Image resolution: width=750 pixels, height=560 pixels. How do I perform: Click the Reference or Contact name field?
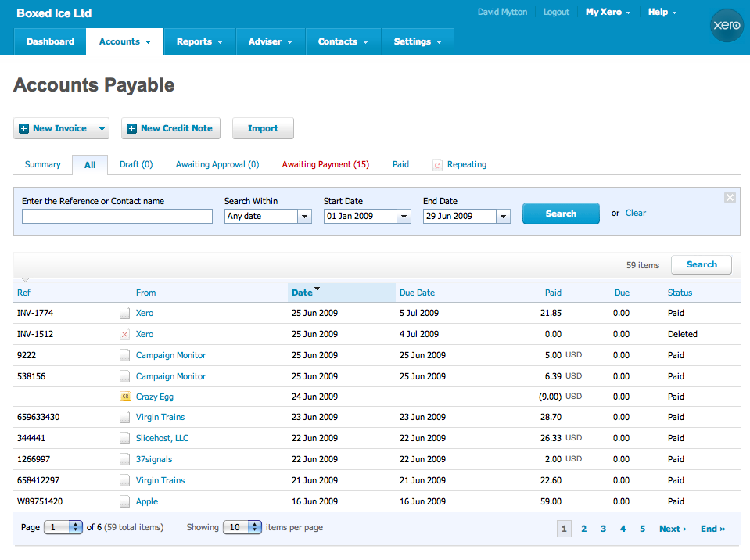pyautogui.click(x=117, y=216)
